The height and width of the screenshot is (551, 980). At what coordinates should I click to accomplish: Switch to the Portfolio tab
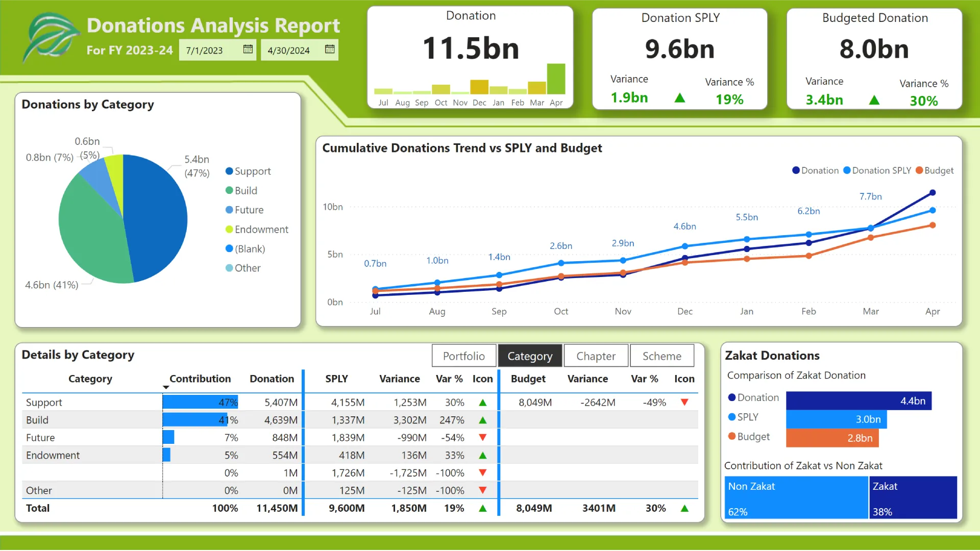click(463, 356)
